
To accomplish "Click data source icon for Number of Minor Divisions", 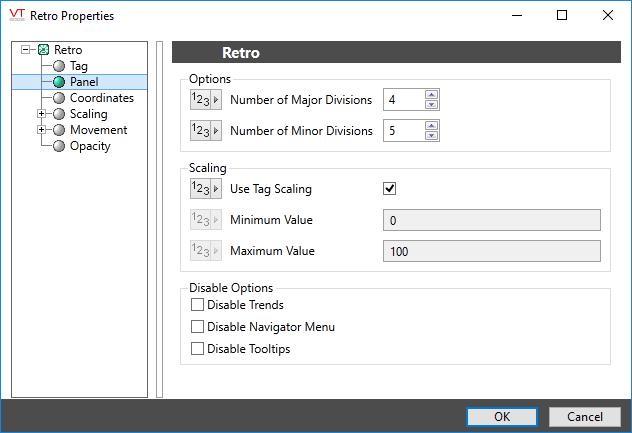I will coord(205,131).
